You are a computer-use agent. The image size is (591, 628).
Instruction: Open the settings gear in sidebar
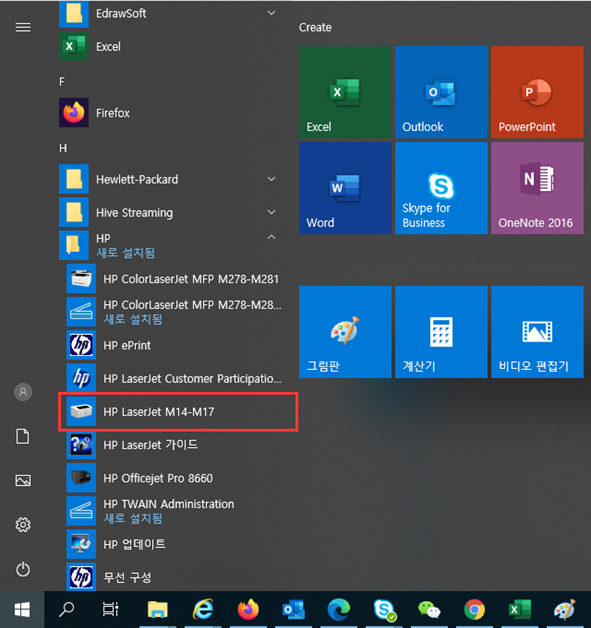point(23,525)
